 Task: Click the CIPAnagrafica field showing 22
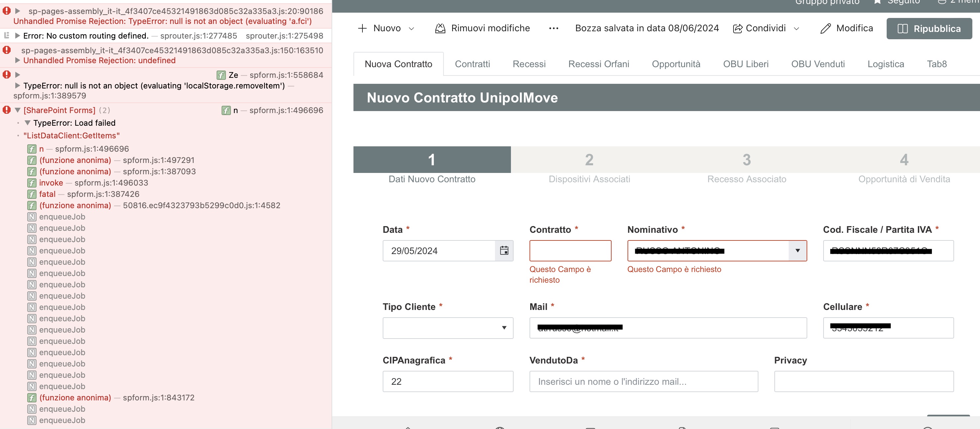448,381
